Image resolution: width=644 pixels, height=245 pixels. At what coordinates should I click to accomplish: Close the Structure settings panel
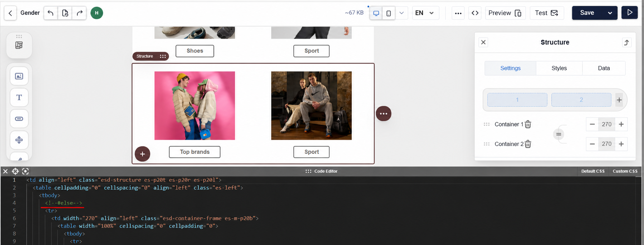(483, 42)
